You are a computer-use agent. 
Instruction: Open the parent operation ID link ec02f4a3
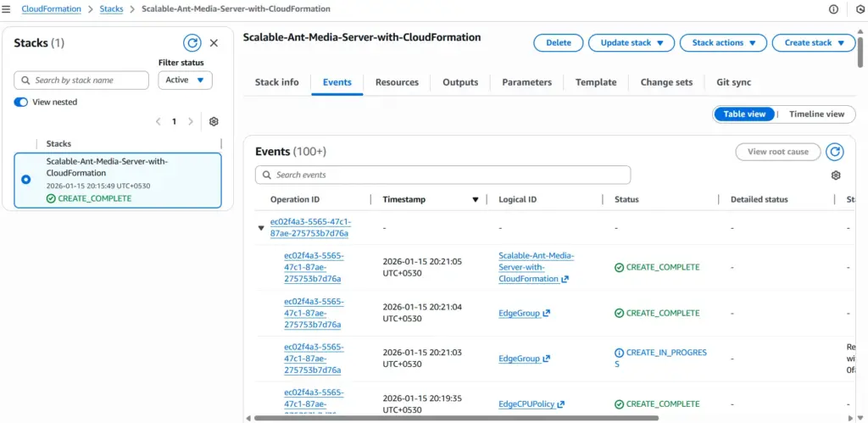click(x=310, y=227)
